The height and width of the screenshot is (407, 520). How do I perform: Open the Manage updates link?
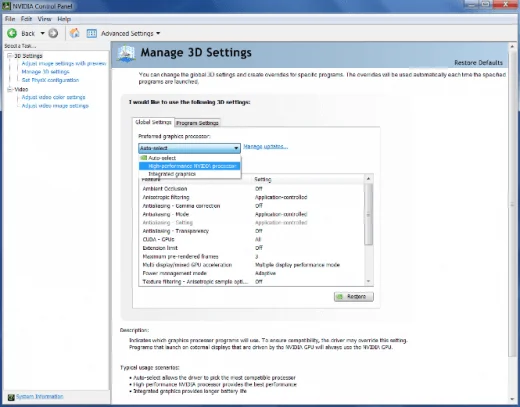pyautogui.click(x=265, y=146)
